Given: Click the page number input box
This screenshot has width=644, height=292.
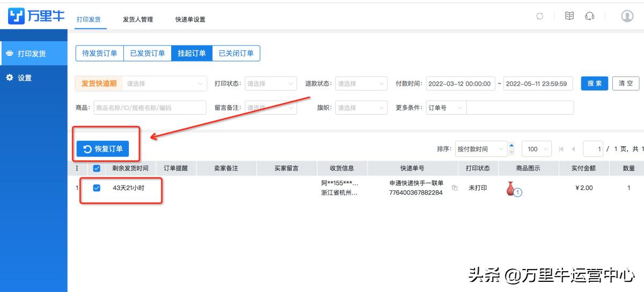Looking at the screenshot, I should click(x=593, y=149).
